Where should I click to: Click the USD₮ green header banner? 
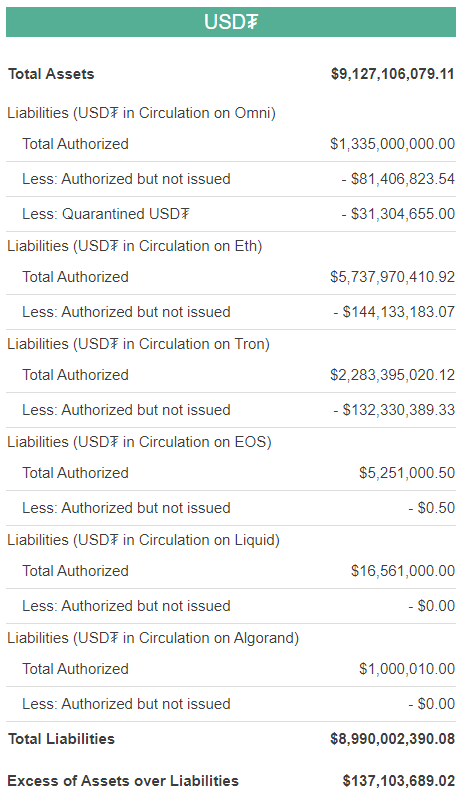(231, 22)
